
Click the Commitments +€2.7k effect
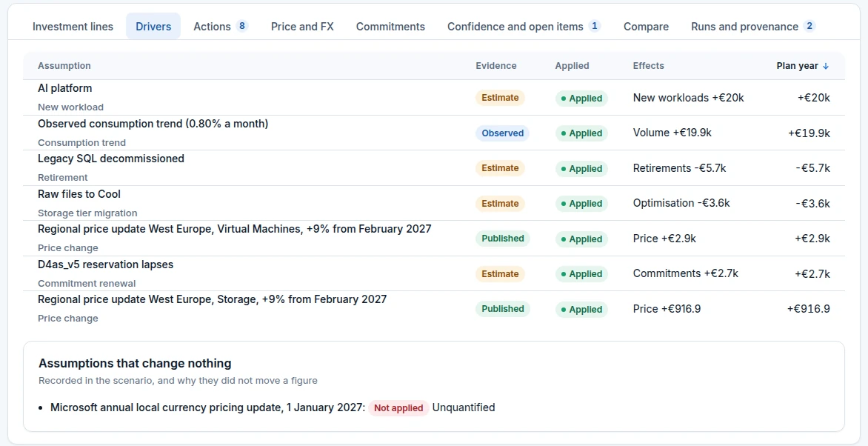[x=685, y=273]
